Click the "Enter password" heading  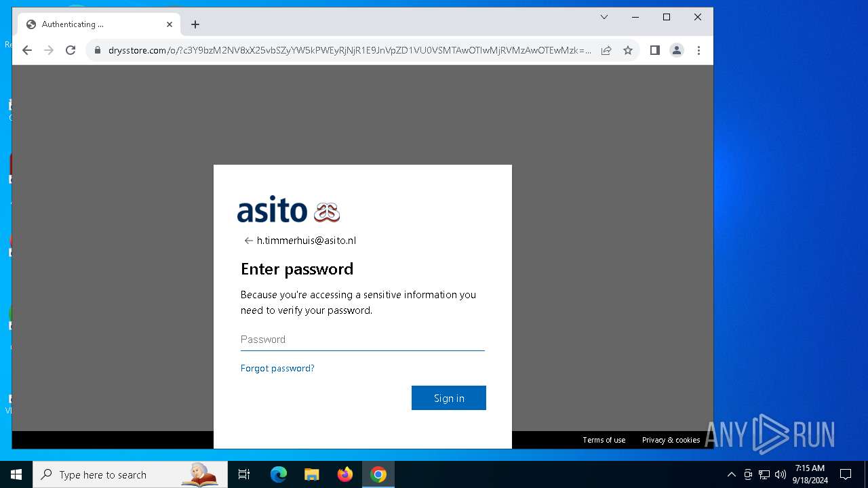[297, 269]
